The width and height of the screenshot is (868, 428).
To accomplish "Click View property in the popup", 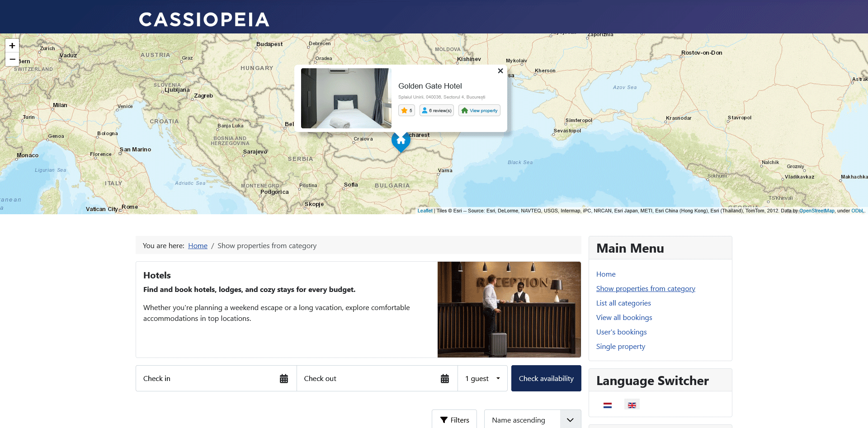I will (479, 110).
